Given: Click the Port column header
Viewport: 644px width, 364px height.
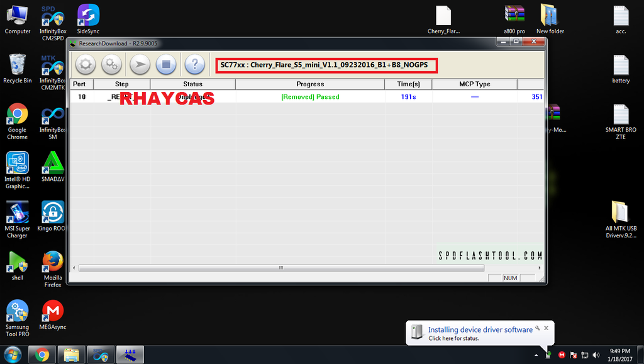Looking at the screenshot, I should pyautogui.click(x=79, y=84).
